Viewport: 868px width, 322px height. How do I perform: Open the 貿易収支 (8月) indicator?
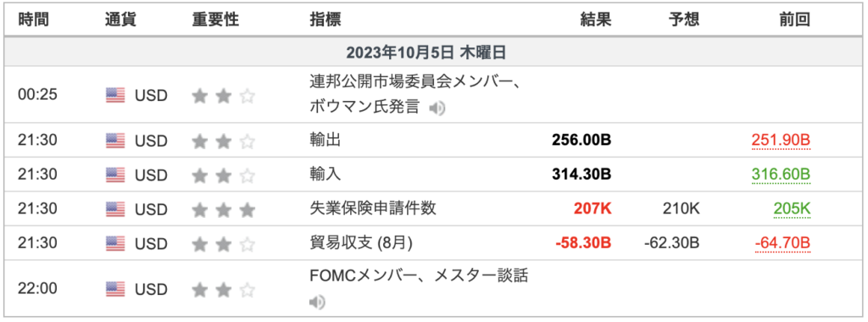[x=361, y=243]
